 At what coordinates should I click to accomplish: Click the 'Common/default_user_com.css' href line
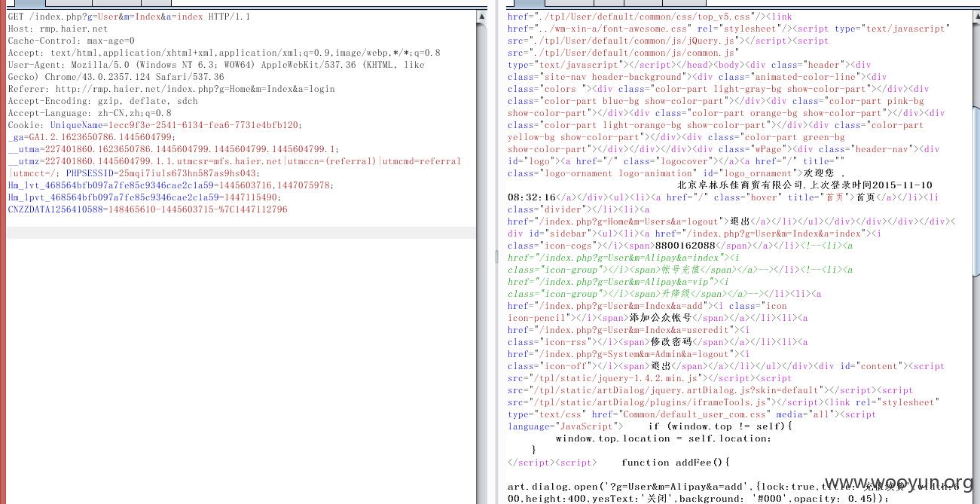point(691,414)
